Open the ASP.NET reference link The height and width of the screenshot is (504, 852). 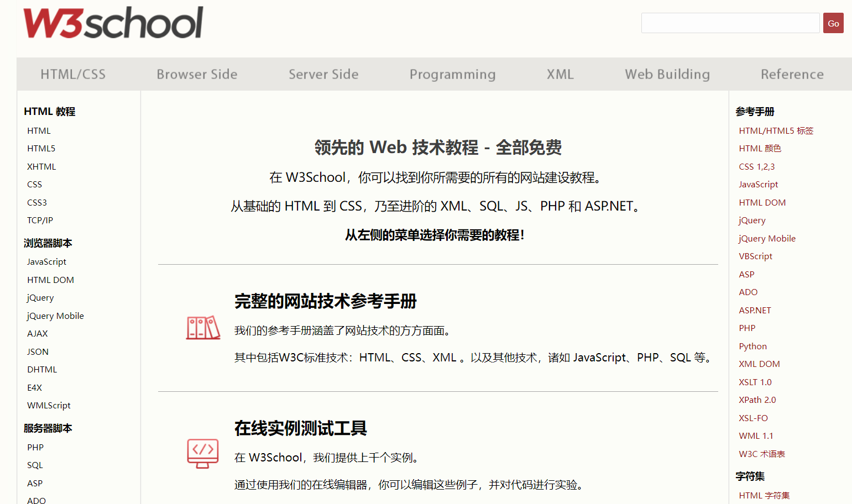click(755, 310)
